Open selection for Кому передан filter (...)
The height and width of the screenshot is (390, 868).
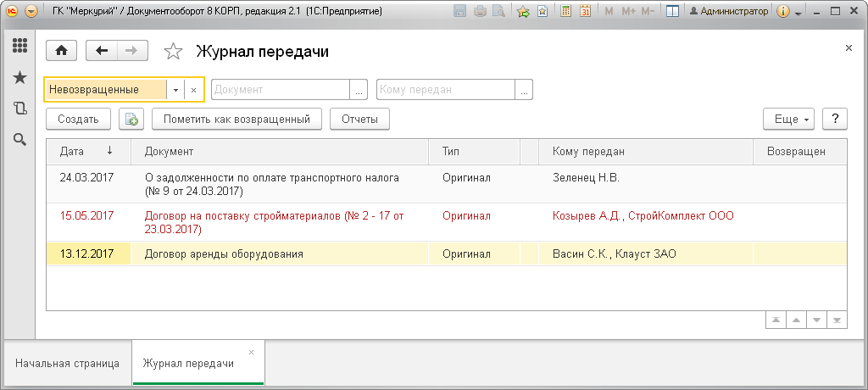[x=524, y=90]
